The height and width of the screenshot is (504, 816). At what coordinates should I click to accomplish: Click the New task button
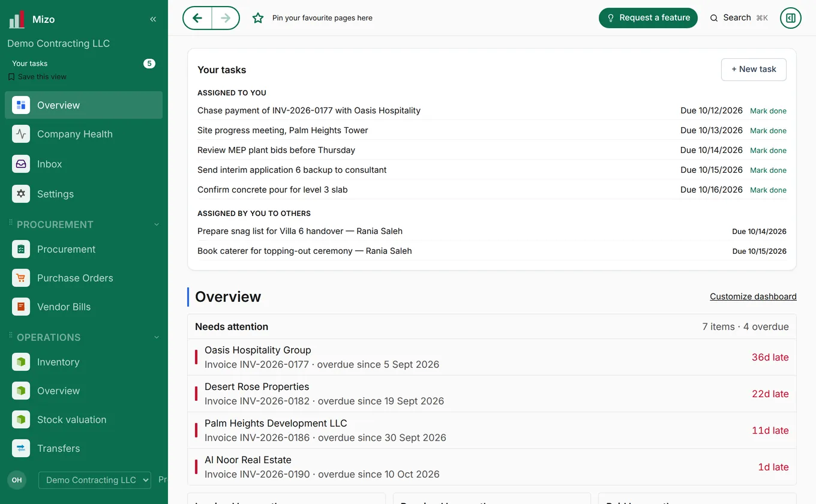pos(754,70)
